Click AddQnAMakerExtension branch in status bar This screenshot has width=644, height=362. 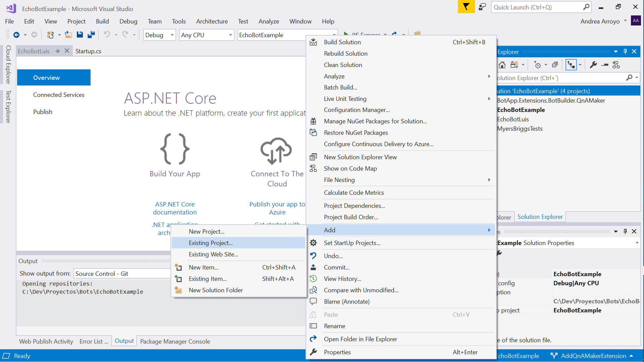click(593, 356)
